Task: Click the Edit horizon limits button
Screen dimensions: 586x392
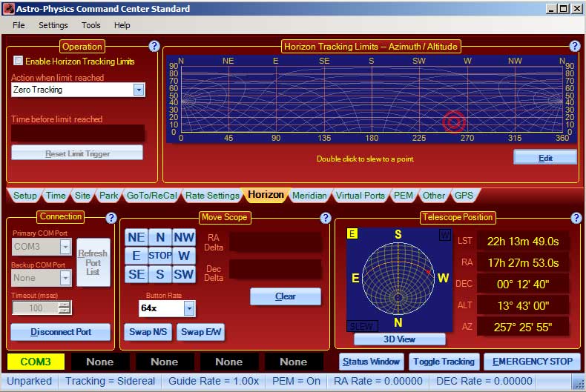Action: tap(545, 158)
